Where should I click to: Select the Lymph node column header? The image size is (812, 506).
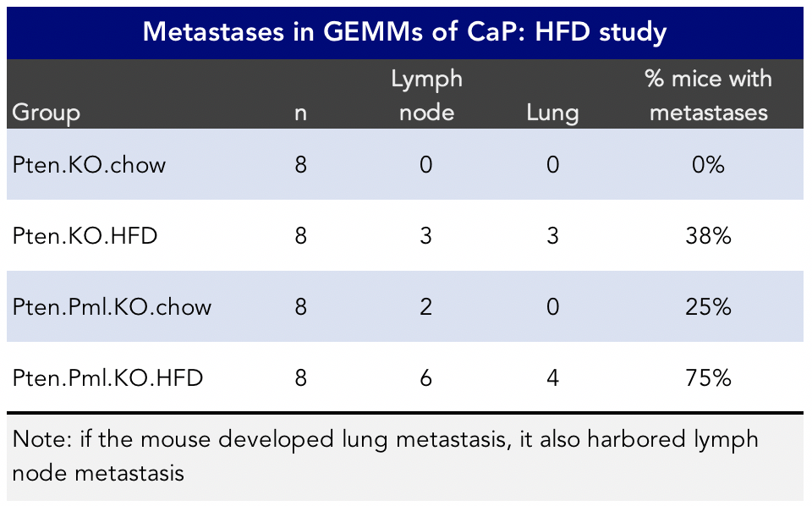pyautogui.click(x=426, y=95)
